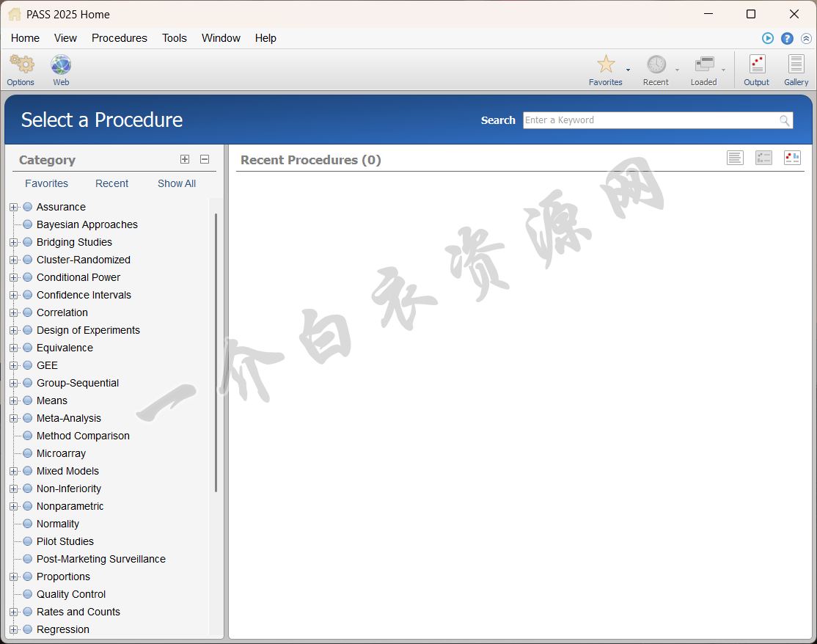
Task: Click the Show All category link
Action: [177, 183]
